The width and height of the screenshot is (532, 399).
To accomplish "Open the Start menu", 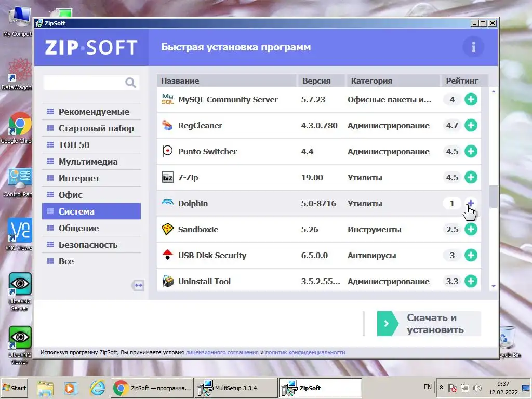I will pos(14,388).
